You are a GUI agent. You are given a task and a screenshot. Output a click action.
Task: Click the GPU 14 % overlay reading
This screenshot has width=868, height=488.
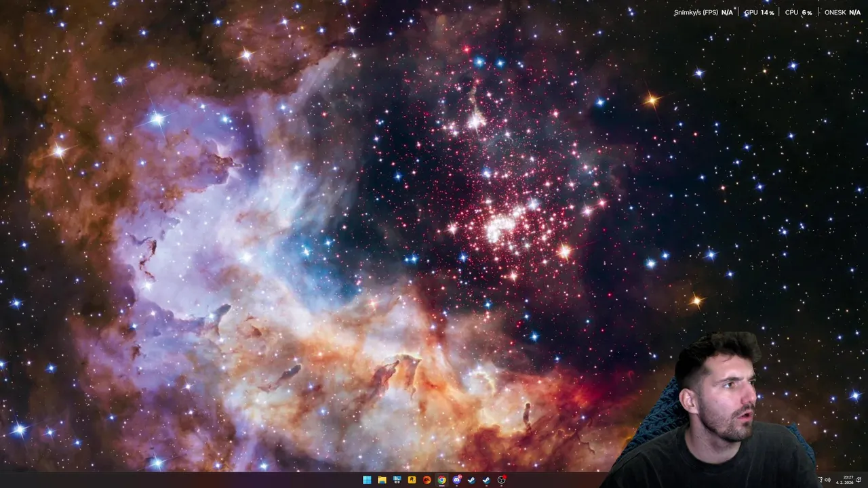[x=759, y=12]
